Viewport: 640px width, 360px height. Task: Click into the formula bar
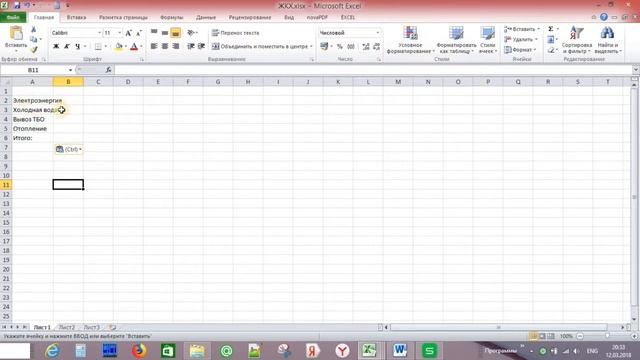click(x=373, y=70)
